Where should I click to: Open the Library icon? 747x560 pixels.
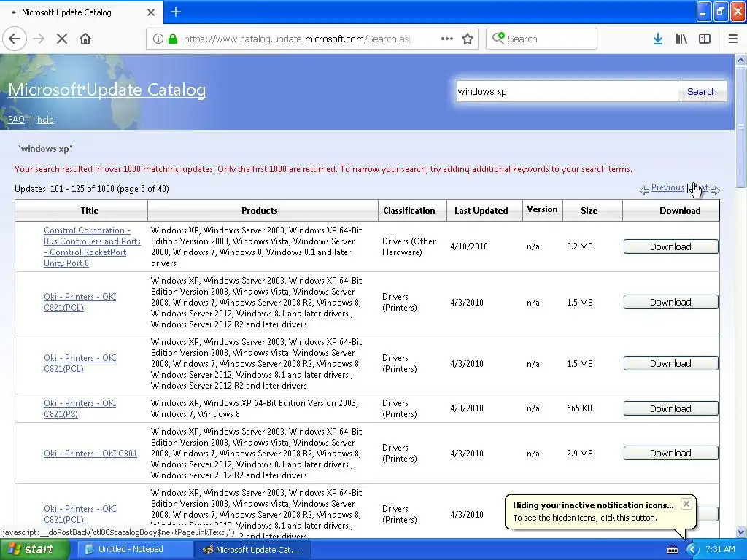tap(681, 39)
